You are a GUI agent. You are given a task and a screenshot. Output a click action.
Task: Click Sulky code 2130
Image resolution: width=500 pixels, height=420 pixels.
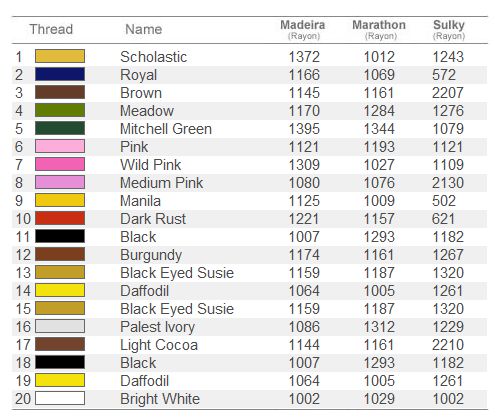point(448,183)
